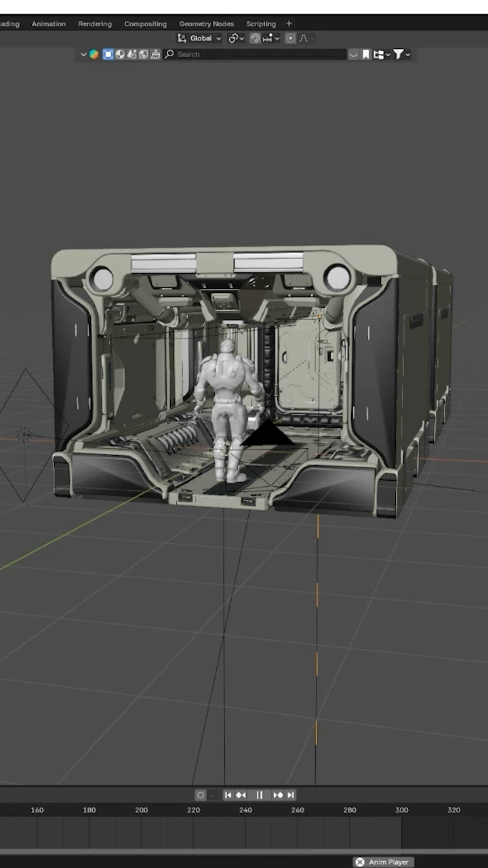Screen dimensions: 488x868
Task: Switch to the Animation workspace tab
Action: pos(49,24)
